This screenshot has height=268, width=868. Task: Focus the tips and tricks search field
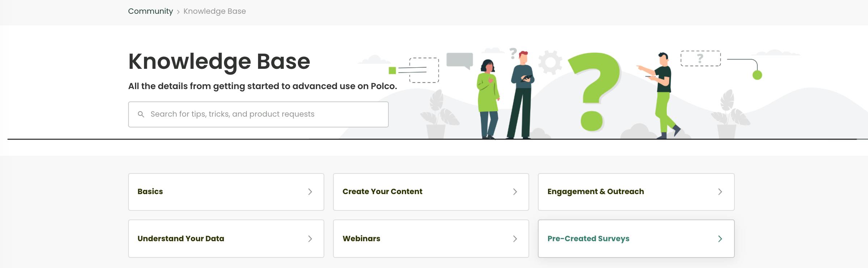tap(258, 114)
